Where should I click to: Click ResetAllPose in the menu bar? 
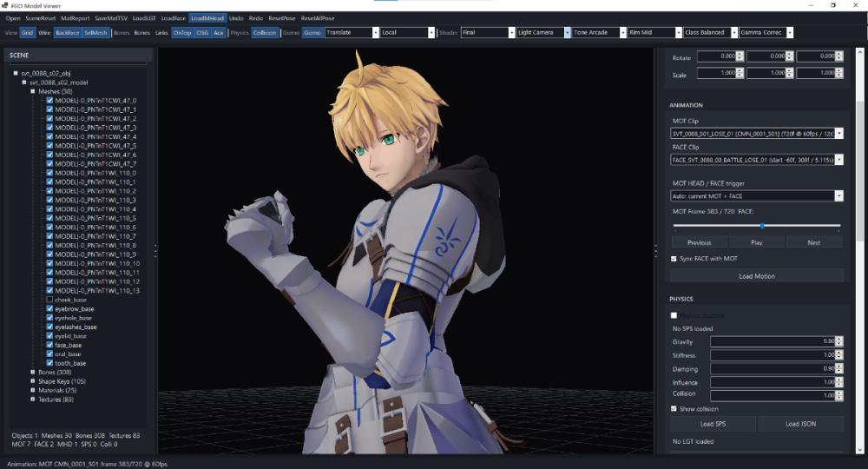tap(318, 18)
